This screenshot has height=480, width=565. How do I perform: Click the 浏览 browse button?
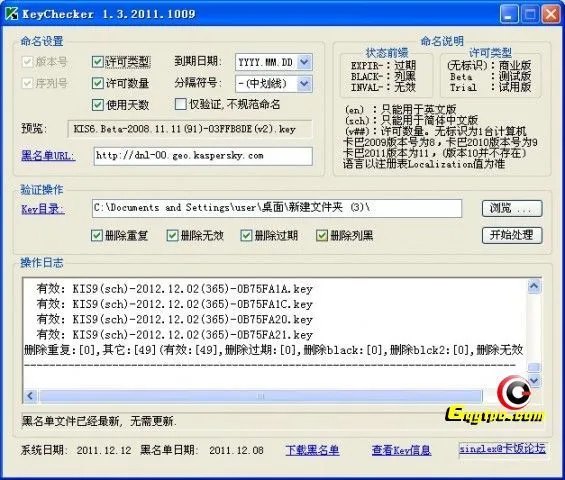[x=512, y=208]
